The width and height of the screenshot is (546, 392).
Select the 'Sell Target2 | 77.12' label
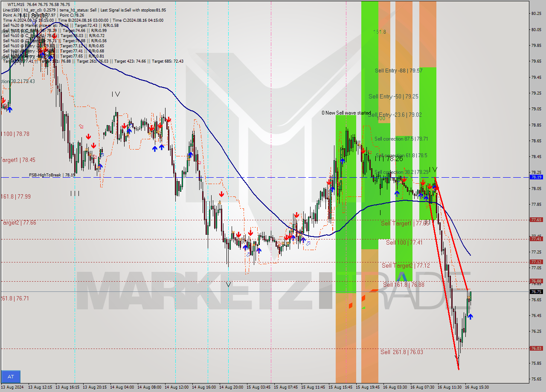(406, 265)
